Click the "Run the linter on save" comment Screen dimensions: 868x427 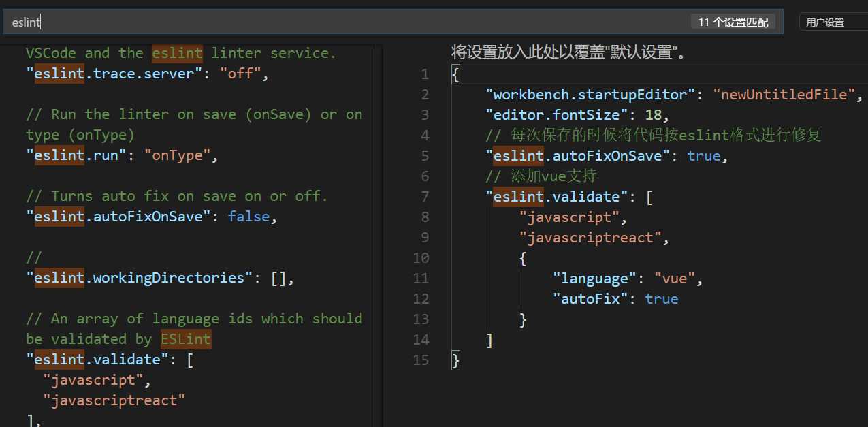[x=194, y=125]
